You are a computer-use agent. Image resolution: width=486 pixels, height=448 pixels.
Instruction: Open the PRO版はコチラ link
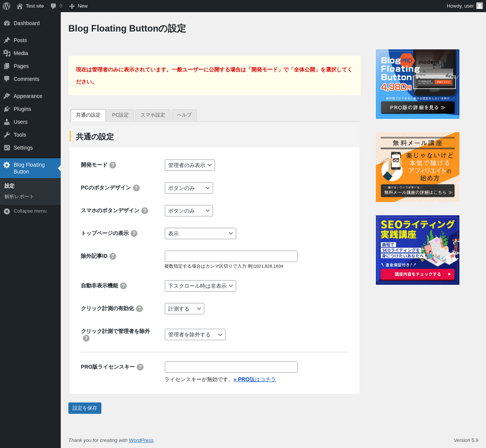(255, 379)
